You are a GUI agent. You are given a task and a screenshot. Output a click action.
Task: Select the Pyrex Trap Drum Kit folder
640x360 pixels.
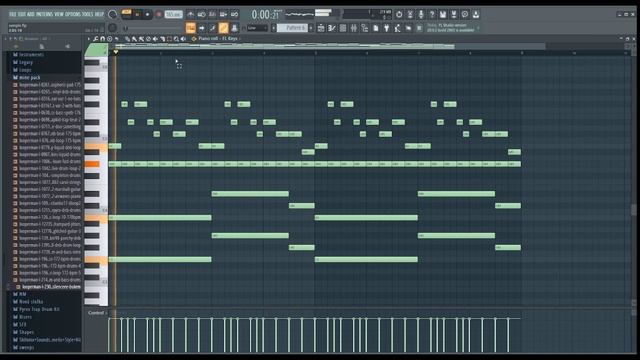click(x=39, y=309)
